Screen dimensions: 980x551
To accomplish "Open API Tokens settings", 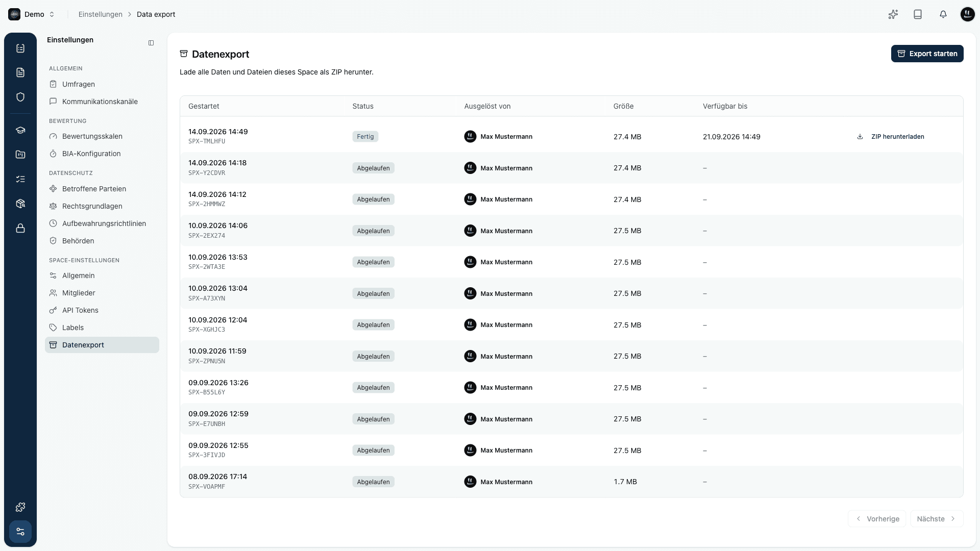I will coord(102,310).
